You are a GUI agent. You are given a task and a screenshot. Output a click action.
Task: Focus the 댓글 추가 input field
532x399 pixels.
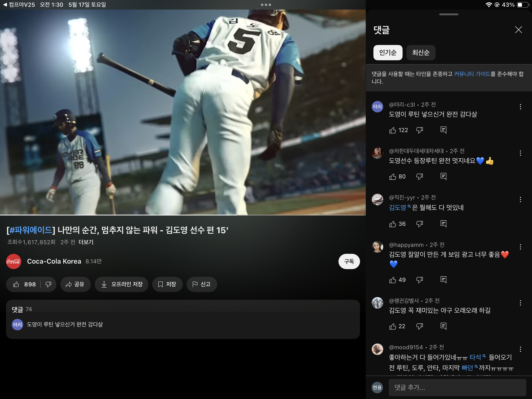[457, 387]
